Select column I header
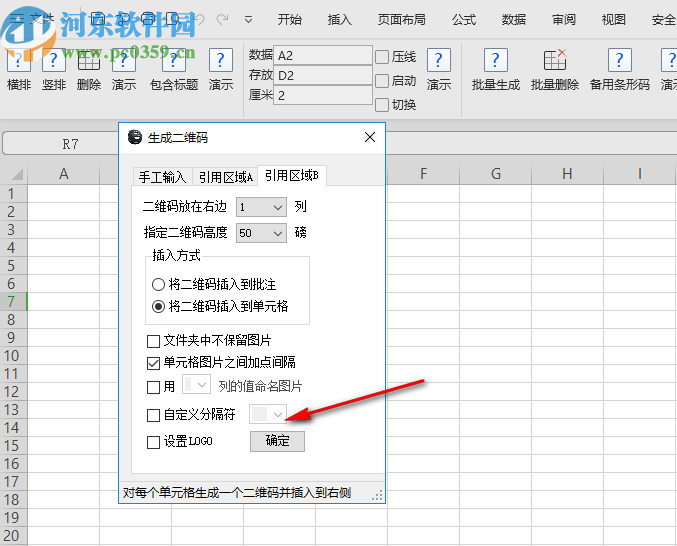 [639, 174]
